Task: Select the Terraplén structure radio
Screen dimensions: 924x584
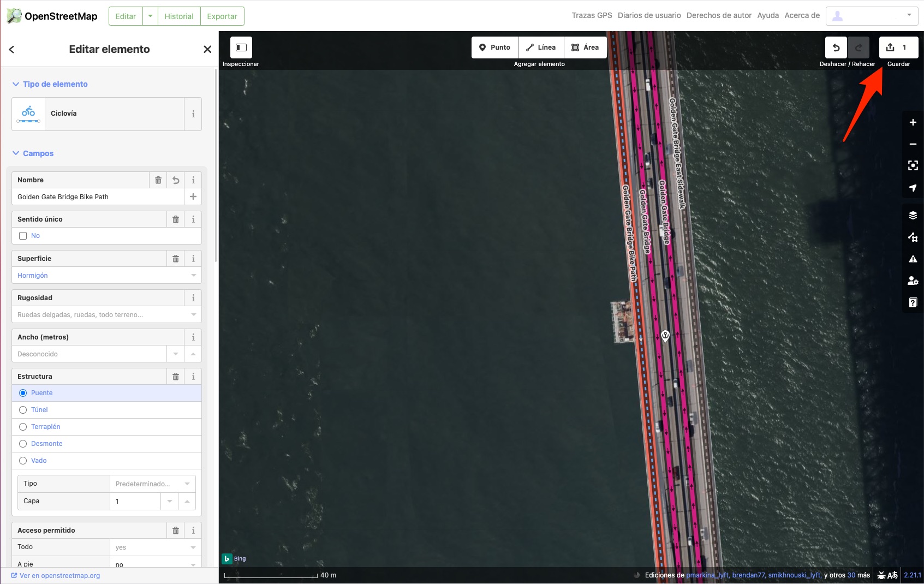Action: tap(23, 427)
